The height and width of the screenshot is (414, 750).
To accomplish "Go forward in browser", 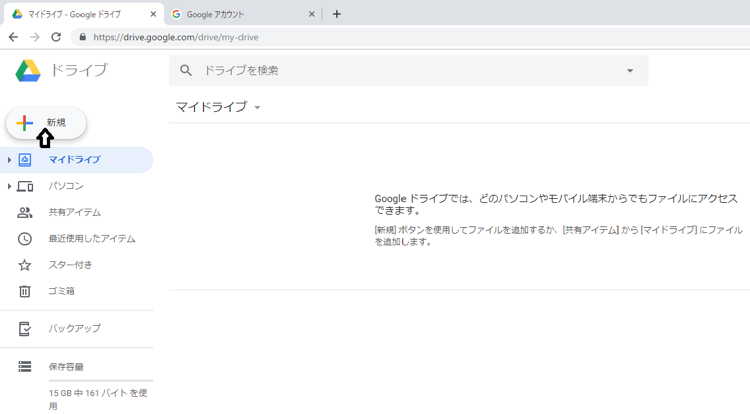I will pyautogui.click(x=35, y=37).
